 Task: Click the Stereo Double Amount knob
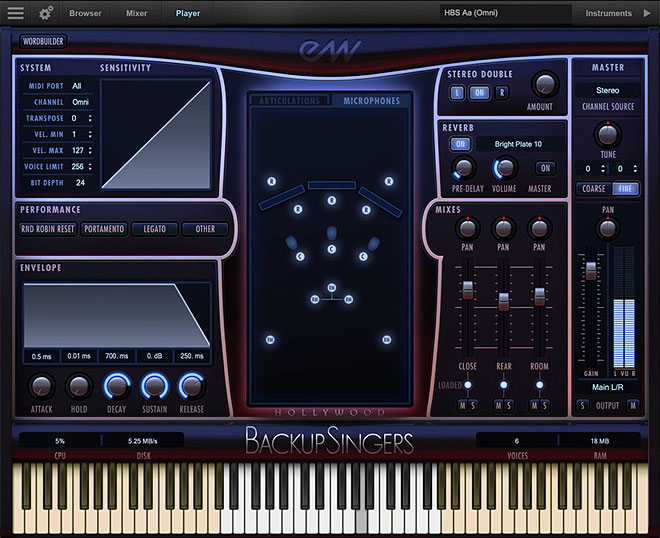544,85
